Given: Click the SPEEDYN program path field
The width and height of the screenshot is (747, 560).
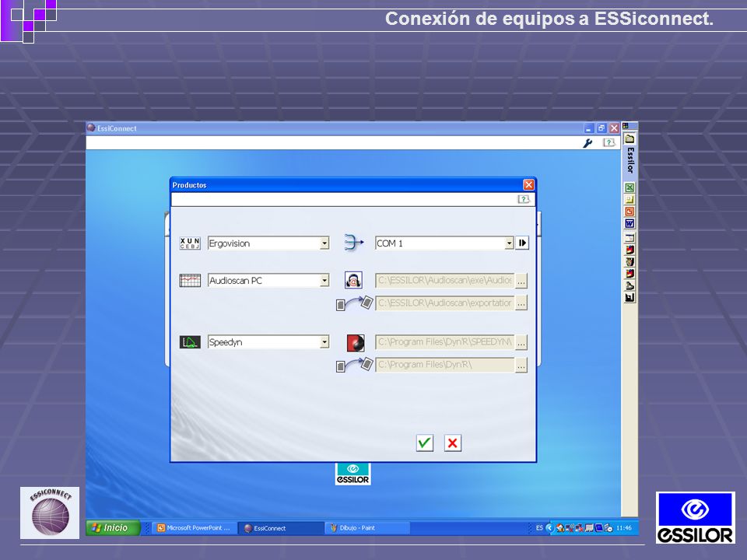Looking at the screenshot, I should [x=445, y=342].
